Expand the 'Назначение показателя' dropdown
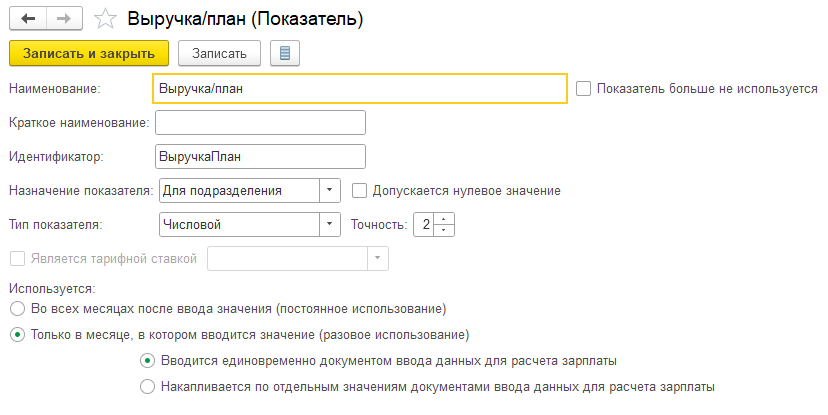The image size is (828, 415). [x=330, y=190]
